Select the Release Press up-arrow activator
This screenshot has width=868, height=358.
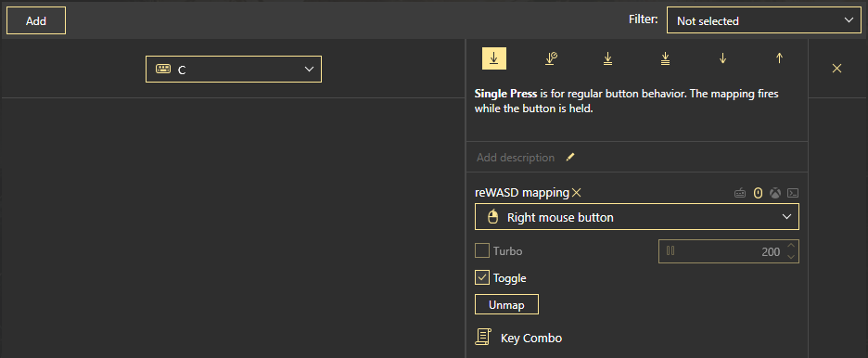(779, 58)
